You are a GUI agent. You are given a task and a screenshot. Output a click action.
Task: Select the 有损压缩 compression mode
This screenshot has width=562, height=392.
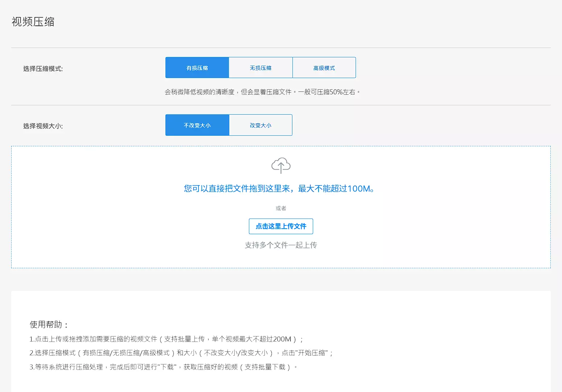pos(197,68)
